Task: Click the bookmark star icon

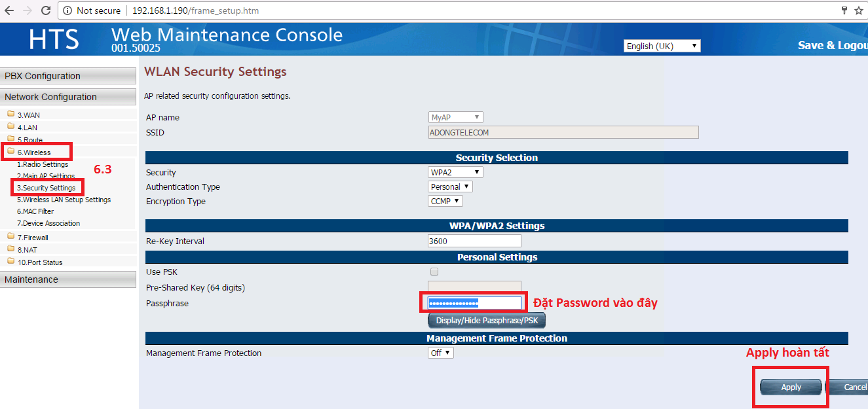Action: click(858, 10)
